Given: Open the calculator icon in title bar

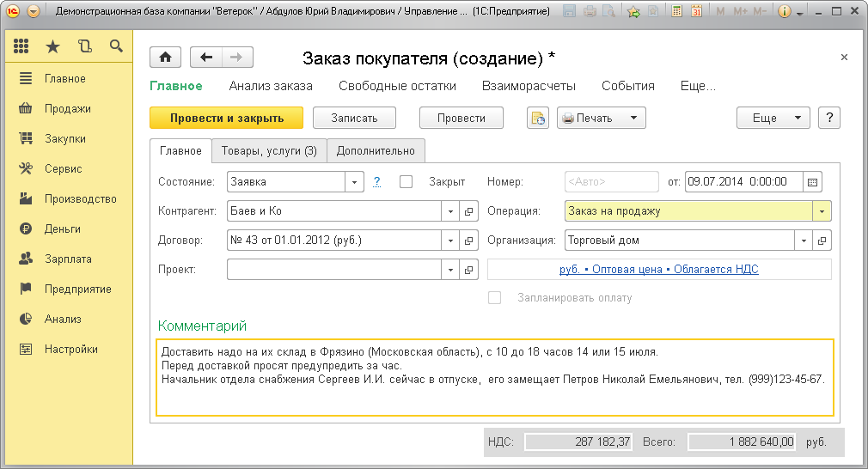Looking at the screenshot, I should [676, 11].
